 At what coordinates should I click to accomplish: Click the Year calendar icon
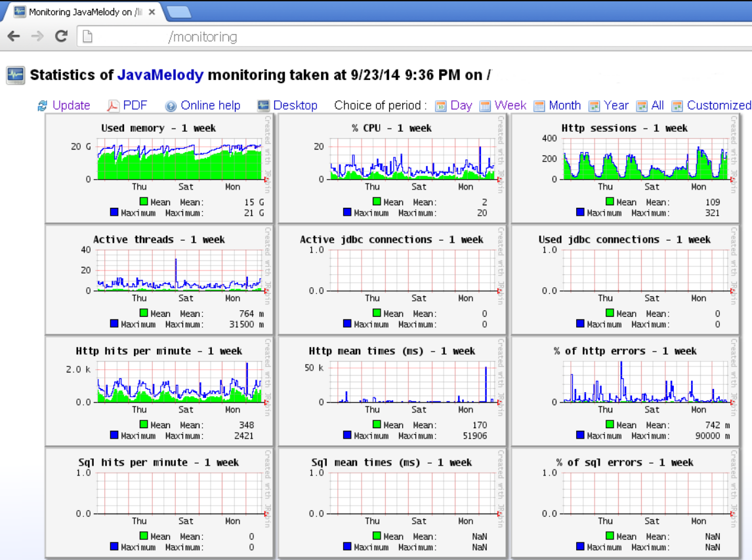(x=595, y=106)
